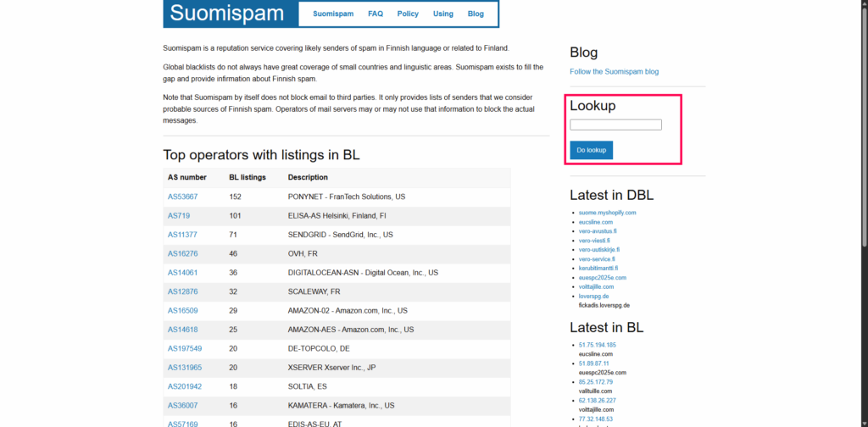This screenshot has width=868, height=427.
Task: Open AS53667 PONYNET listing
Action: tap(182, 197)
